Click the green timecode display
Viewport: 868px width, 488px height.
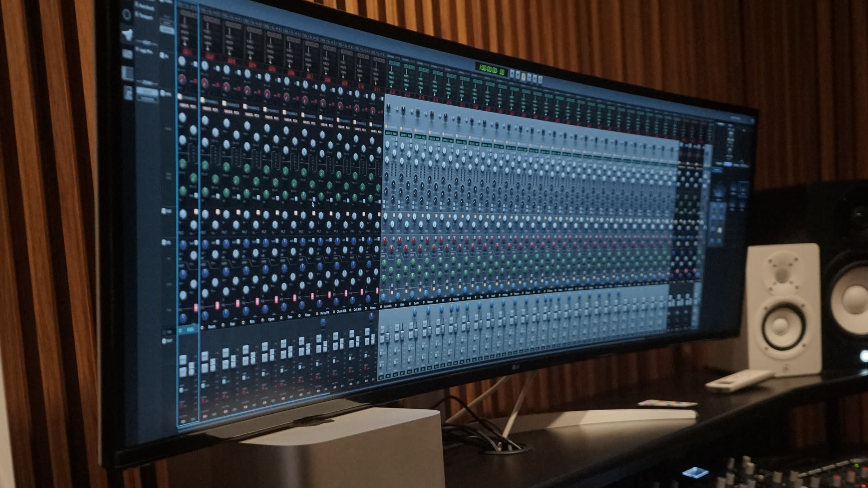pos(491,69)
